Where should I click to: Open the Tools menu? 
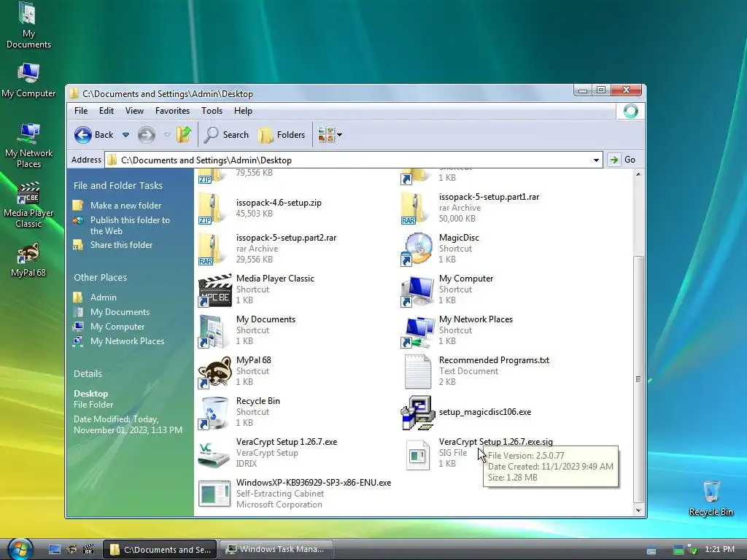[212, 111]
